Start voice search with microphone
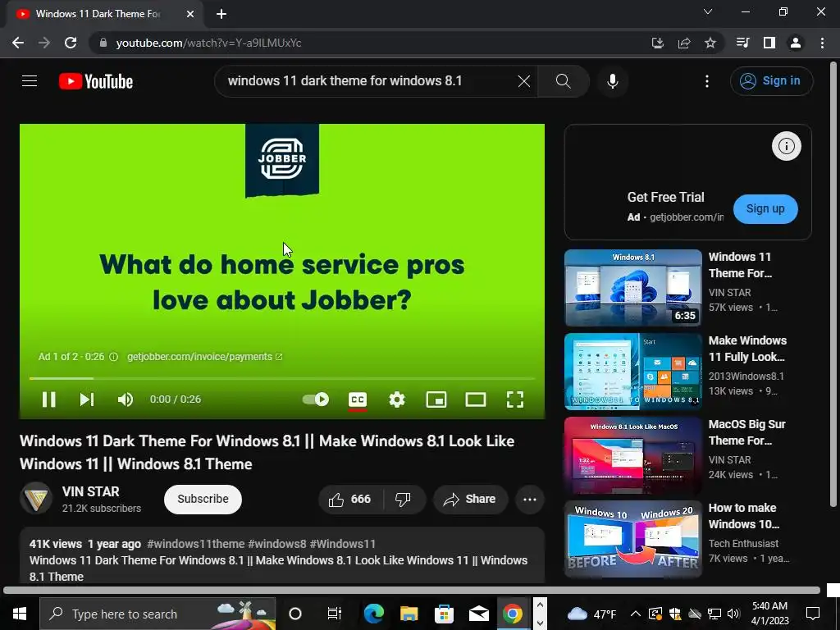 click(612, 81)
